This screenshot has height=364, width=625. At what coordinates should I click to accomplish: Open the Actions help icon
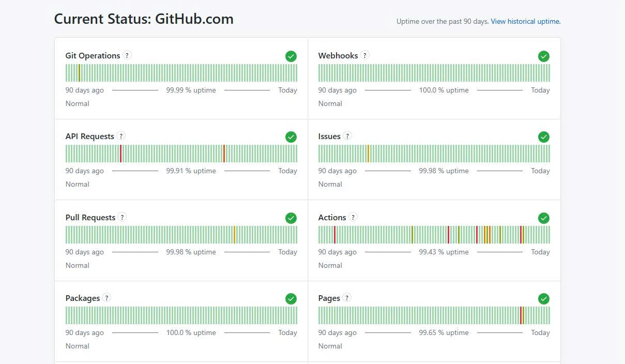coord(353,217)
